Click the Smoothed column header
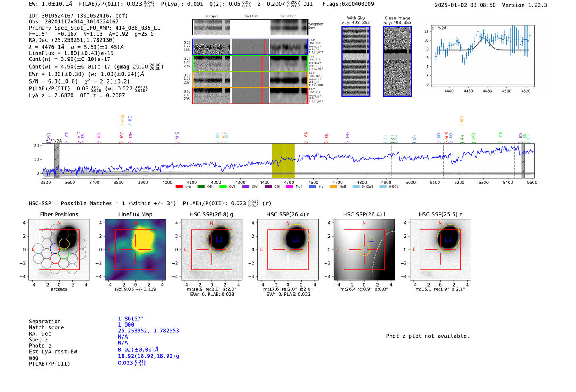 click(288, 16)
